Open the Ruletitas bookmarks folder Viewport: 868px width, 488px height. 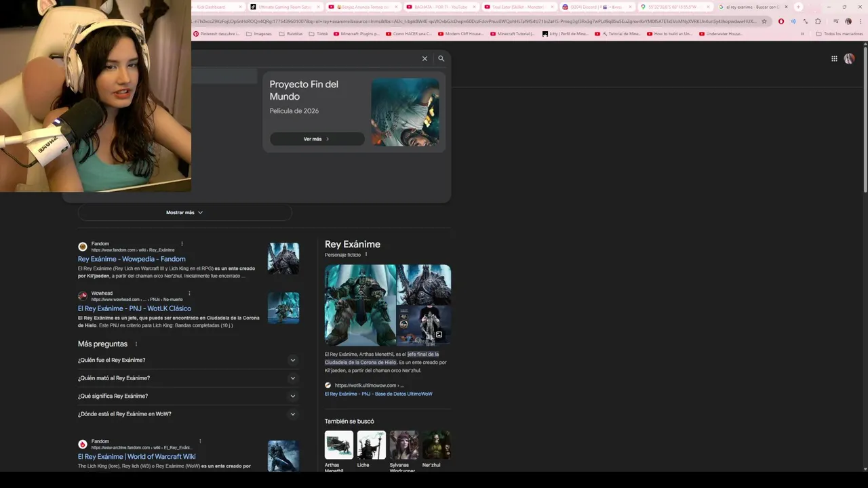[x=290, y=34]
